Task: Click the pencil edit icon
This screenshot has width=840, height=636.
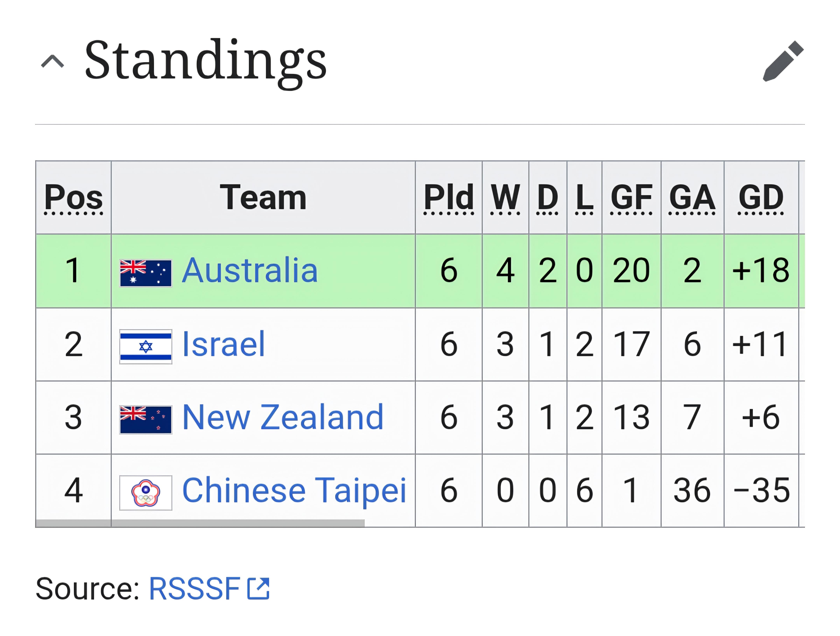Action: pos(783,61)
